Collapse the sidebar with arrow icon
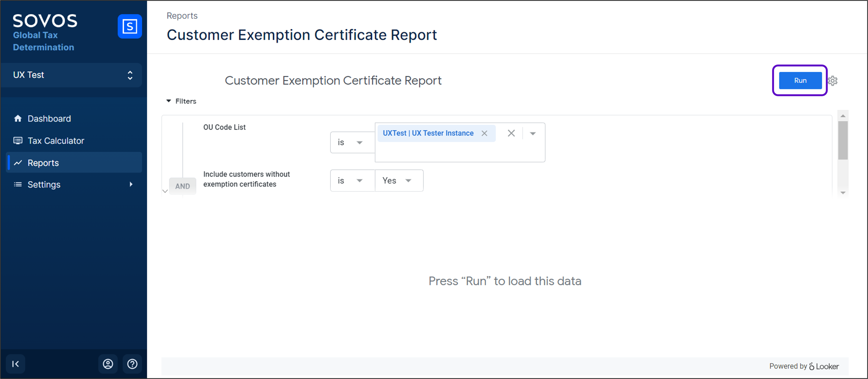This screenshot has height=379, width=868. (16, 364)
